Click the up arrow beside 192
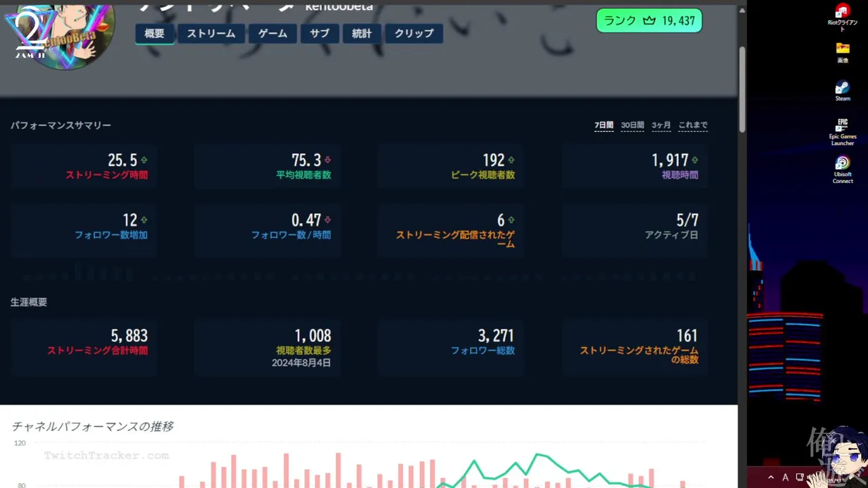 click(x=511, y=161)
